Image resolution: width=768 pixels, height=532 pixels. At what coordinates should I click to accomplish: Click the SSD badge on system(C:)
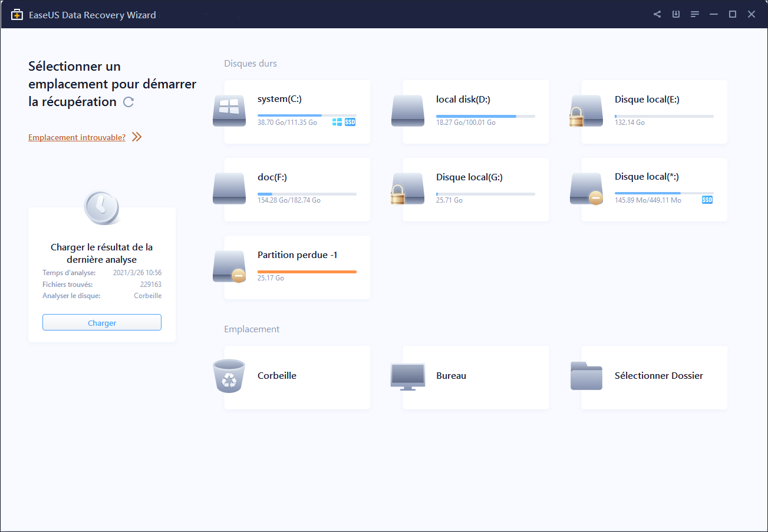350,123
